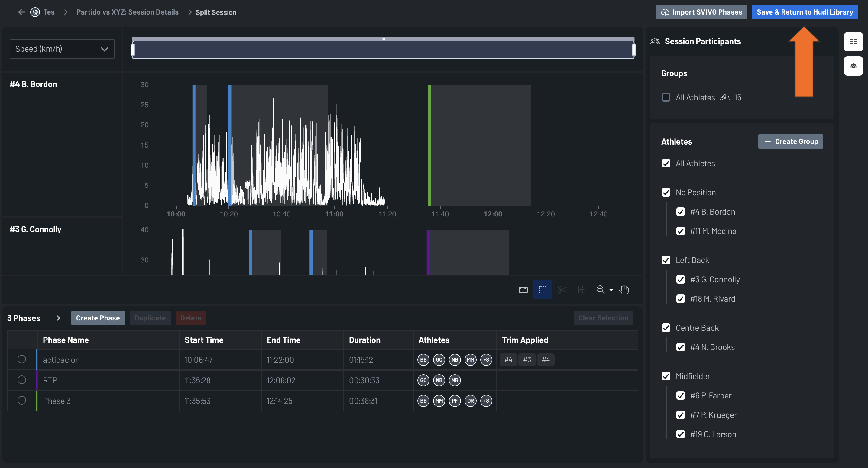Click the scissors split tool

click(x=562, y=290)
